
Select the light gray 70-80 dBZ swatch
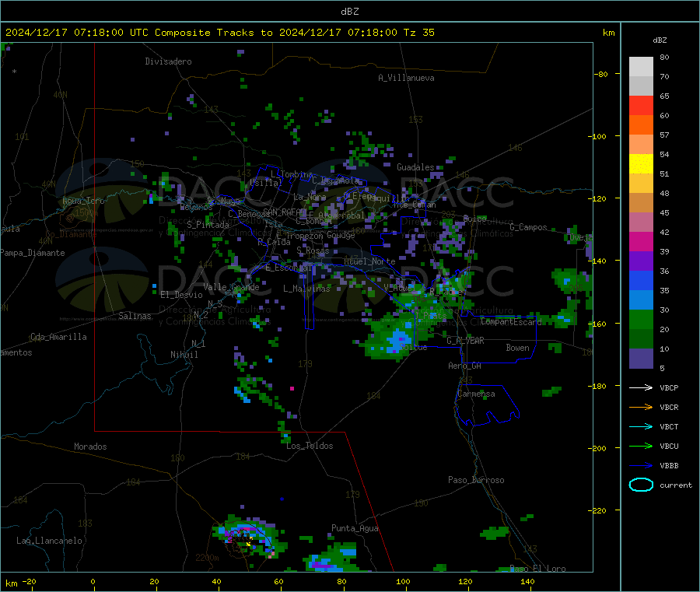(x=641, y=67)
